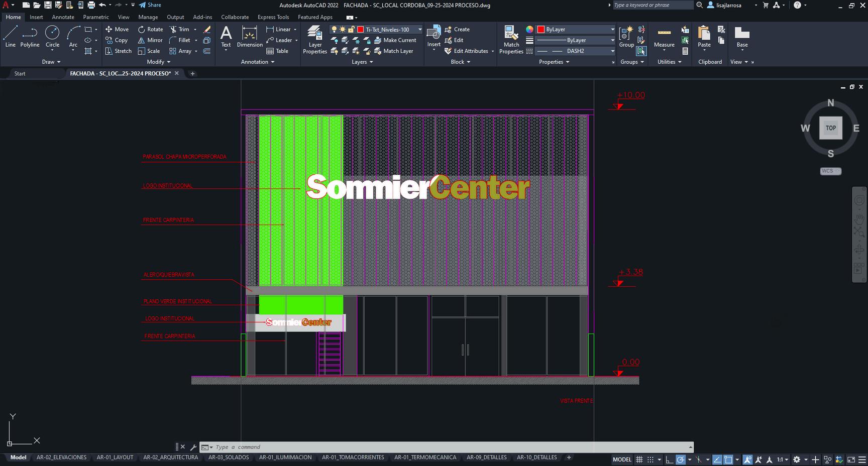
Task: Open Layer Properties manager
Action: tap(315, 39)
